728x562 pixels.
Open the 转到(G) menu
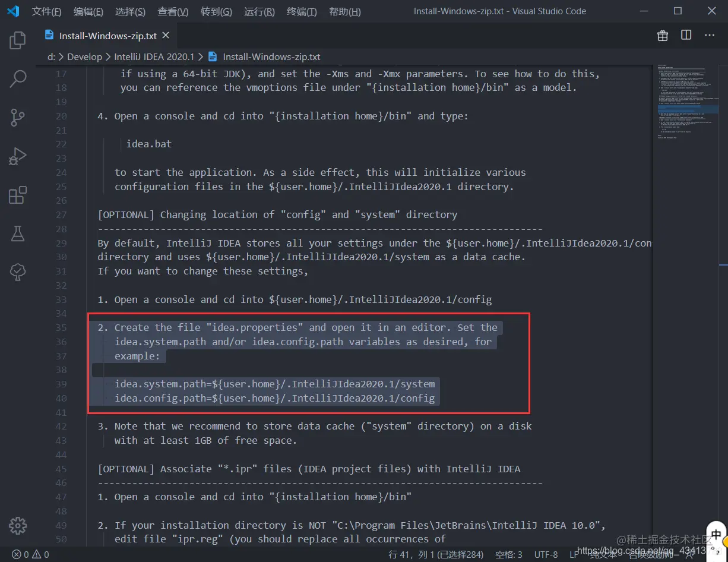point(216,12)
